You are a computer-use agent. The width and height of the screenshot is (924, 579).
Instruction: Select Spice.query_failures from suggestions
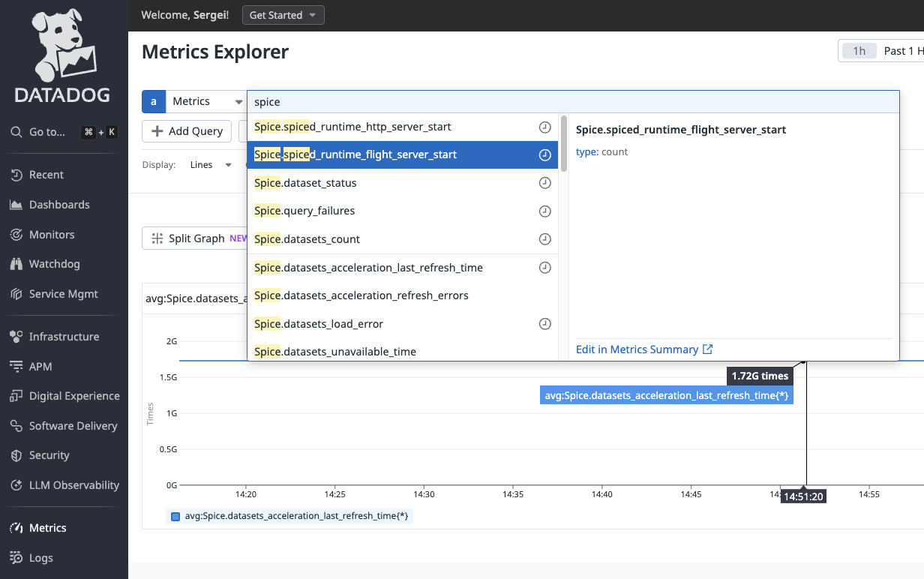tap(304, 211)
